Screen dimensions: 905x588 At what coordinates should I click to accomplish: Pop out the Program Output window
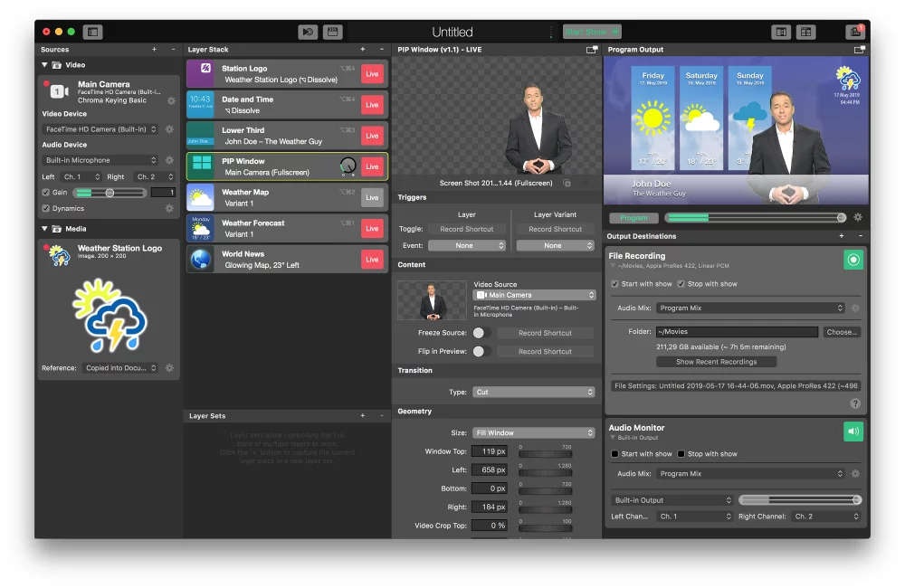pyautogui.click(x=860, y=50)
